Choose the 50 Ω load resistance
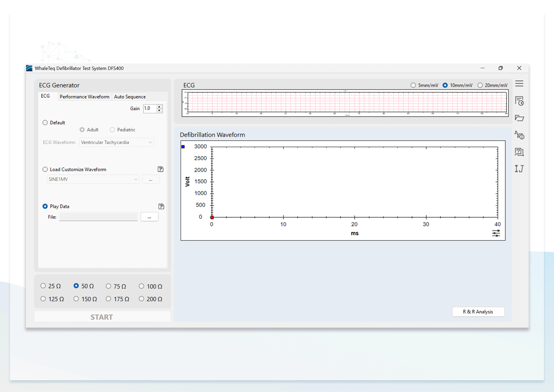 76,286
